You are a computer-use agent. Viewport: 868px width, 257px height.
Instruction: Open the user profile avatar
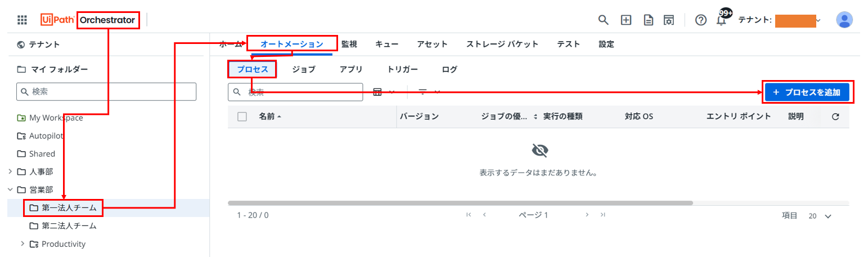tap(844, 20)
